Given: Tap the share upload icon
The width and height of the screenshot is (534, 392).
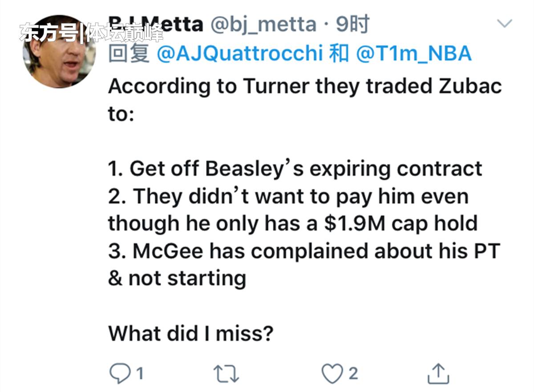Looking at the screenshot, I should (x=437, y=373).
